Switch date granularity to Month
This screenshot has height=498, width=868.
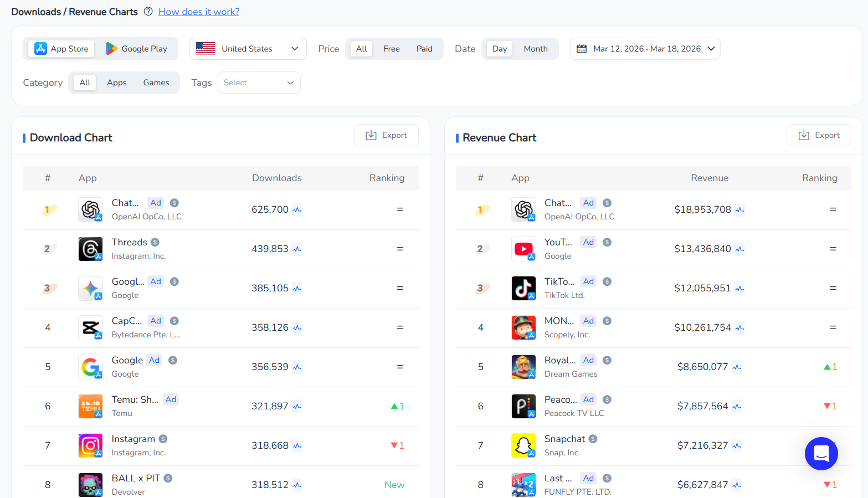[x=535, y=48]
